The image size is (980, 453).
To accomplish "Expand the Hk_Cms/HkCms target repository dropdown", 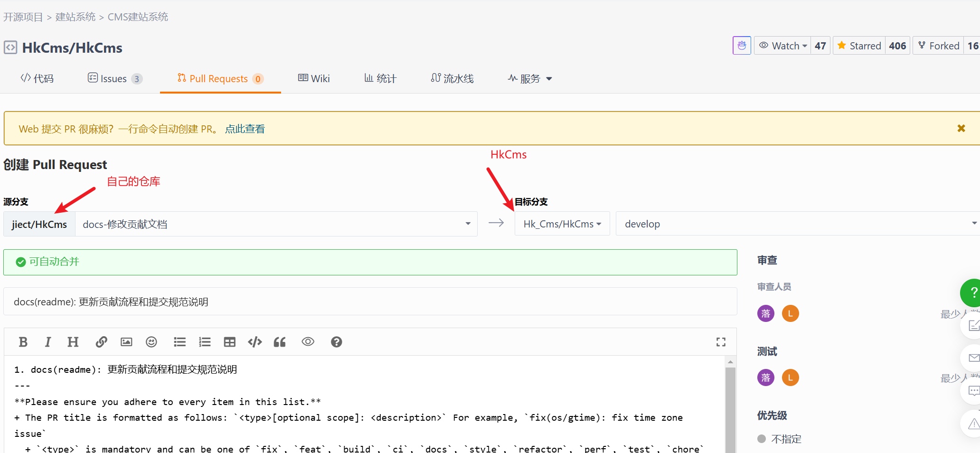I will coord(562,224).
